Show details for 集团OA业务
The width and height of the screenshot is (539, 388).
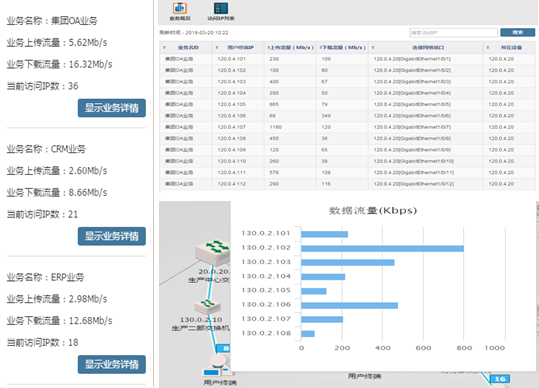point(112,108)
